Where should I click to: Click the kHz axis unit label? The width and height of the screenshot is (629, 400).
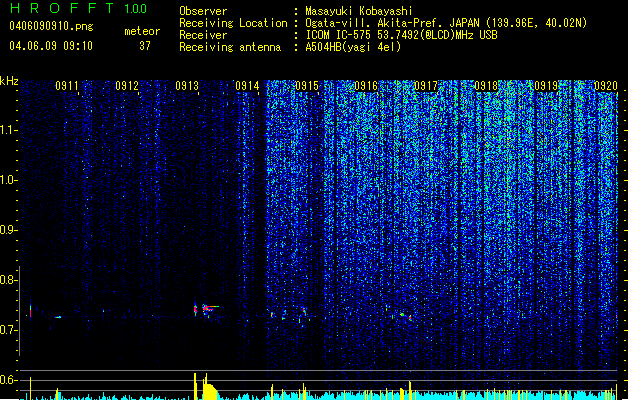[9, 81]
